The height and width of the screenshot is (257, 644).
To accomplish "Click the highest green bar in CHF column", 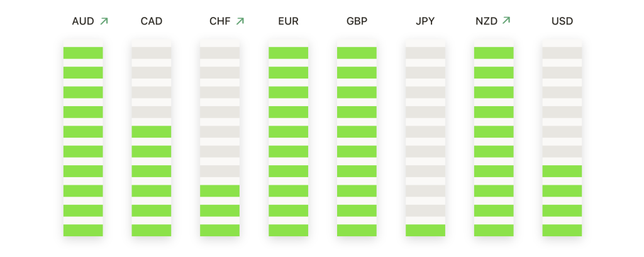I will click(x=219, y=191).
